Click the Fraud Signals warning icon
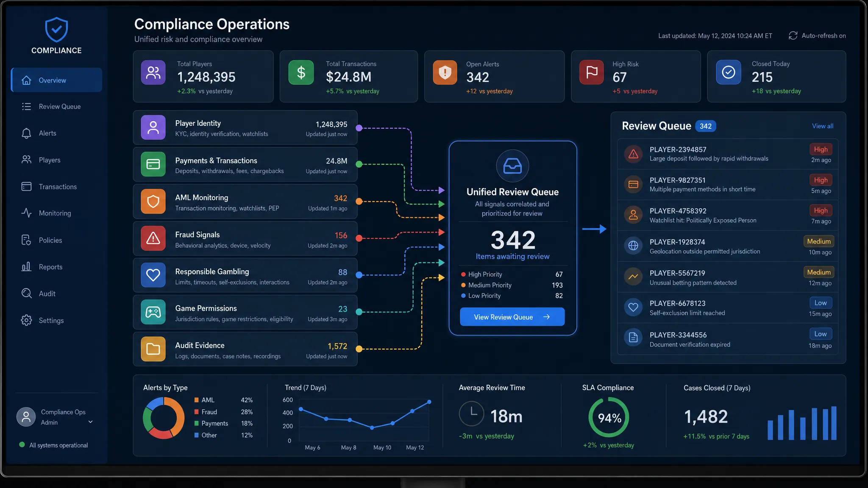 pos(153,238)
